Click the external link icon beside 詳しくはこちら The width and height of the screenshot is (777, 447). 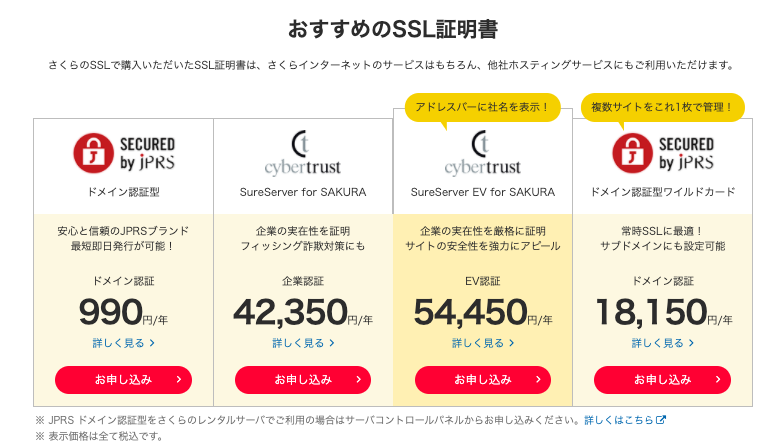tap(661, 420)
